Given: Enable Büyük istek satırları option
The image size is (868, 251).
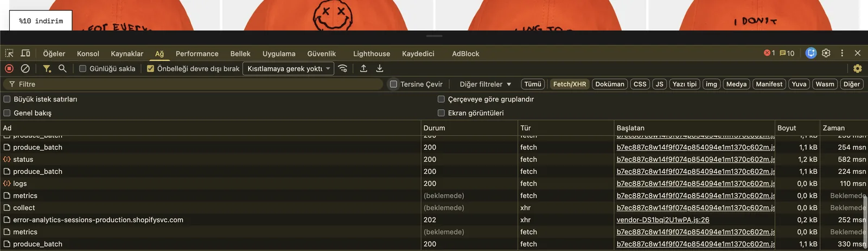Looking at the screenshot, I should (7, 99).
